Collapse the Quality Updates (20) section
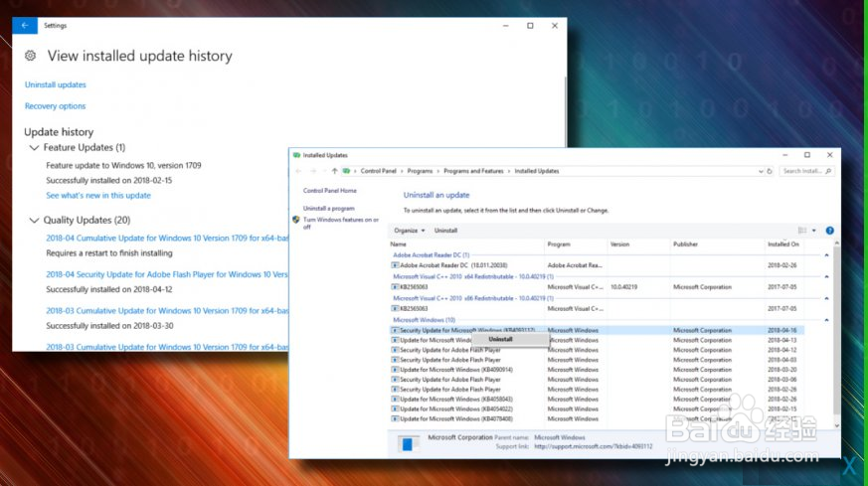868x486 pixels. tap(34, 221)
